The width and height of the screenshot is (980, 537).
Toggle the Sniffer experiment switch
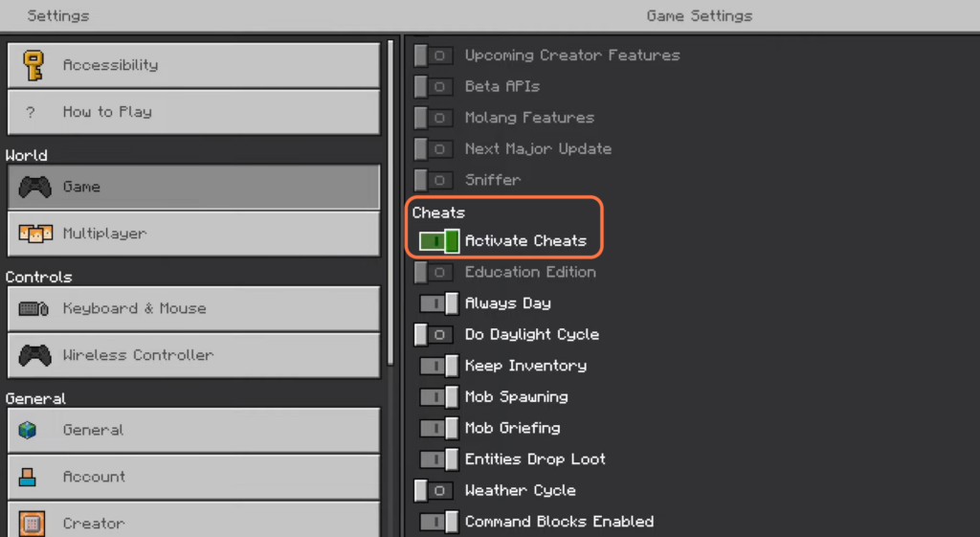[x=434, y=180]
